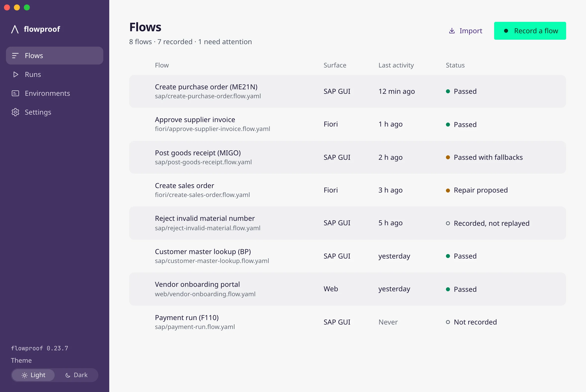Click fiori/approve-supplier-invoice.flow.yaml path
Image resolution: width=586 pixels, height=392 pixels.
213,129
